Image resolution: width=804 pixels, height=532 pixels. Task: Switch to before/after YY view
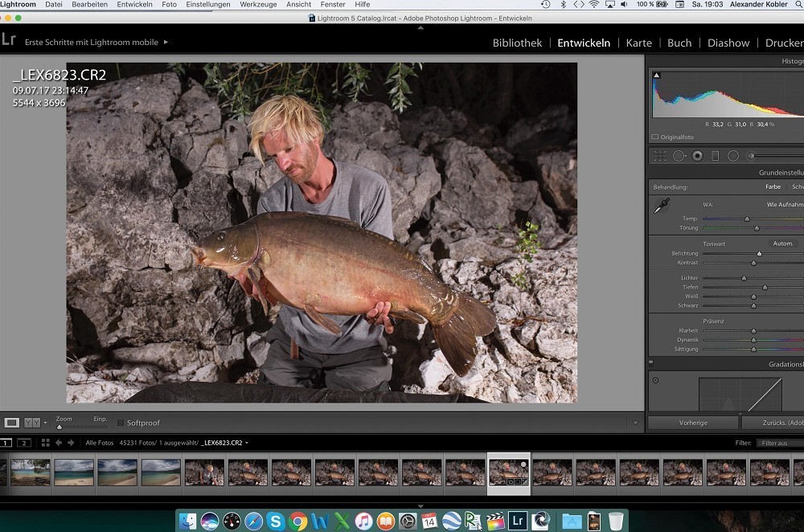coord(32,423)
